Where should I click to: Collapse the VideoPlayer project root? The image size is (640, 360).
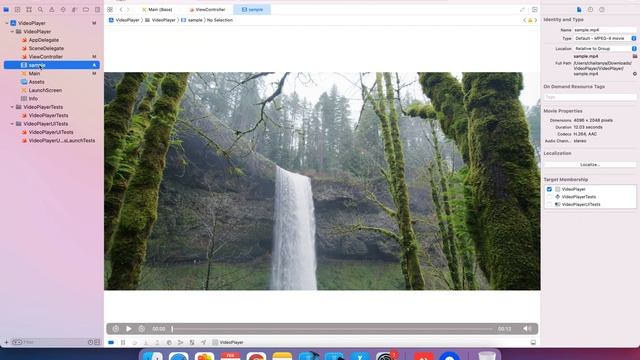(7, 23)
